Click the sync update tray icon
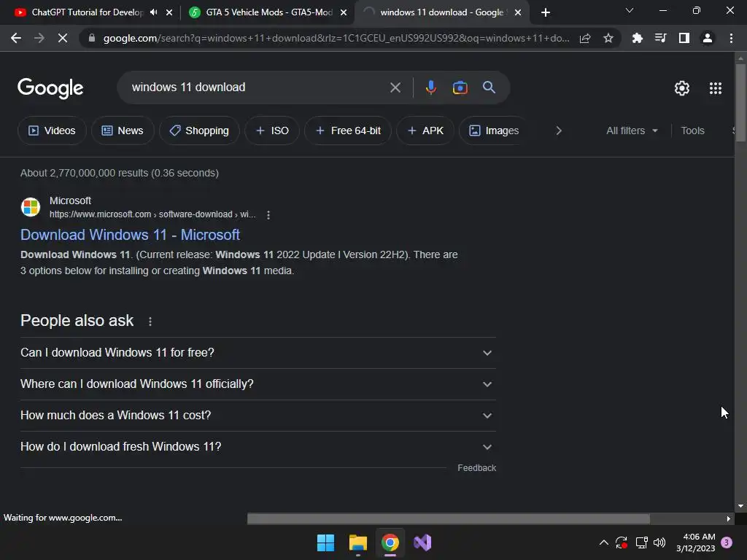 point(622,542)
